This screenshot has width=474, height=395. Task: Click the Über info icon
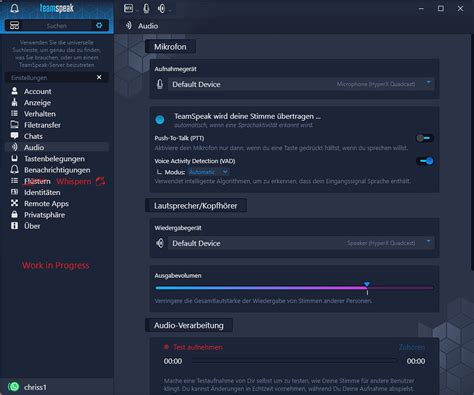pos(14,226)
